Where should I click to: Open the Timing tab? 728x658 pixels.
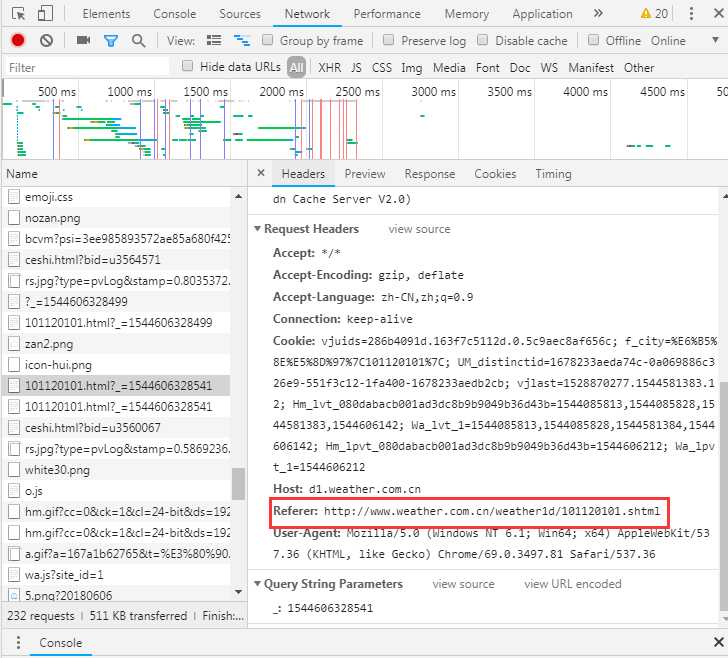click(553, 174)
